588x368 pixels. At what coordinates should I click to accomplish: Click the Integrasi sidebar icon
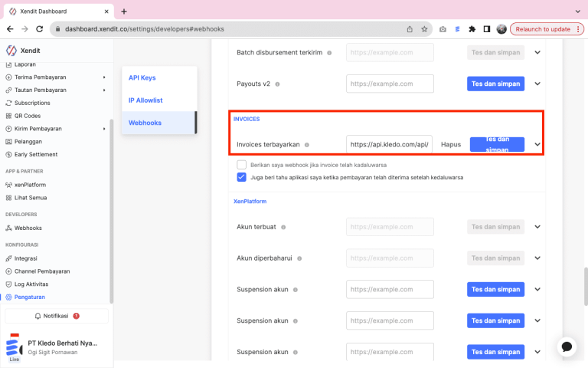(x=8, y=258)
